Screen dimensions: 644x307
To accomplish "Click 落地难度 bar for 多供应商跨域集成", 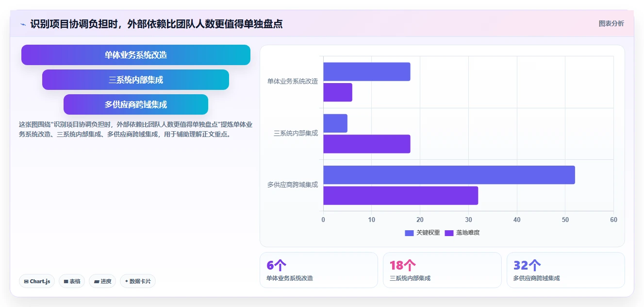I will 401,195.
